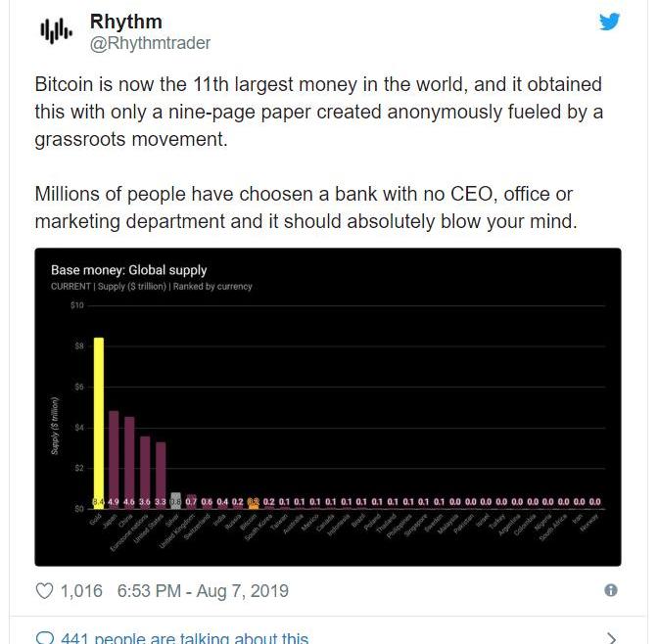Click the China bar labeled 4.6
This screenshot has height=644, width=658.
click(129, 458)
